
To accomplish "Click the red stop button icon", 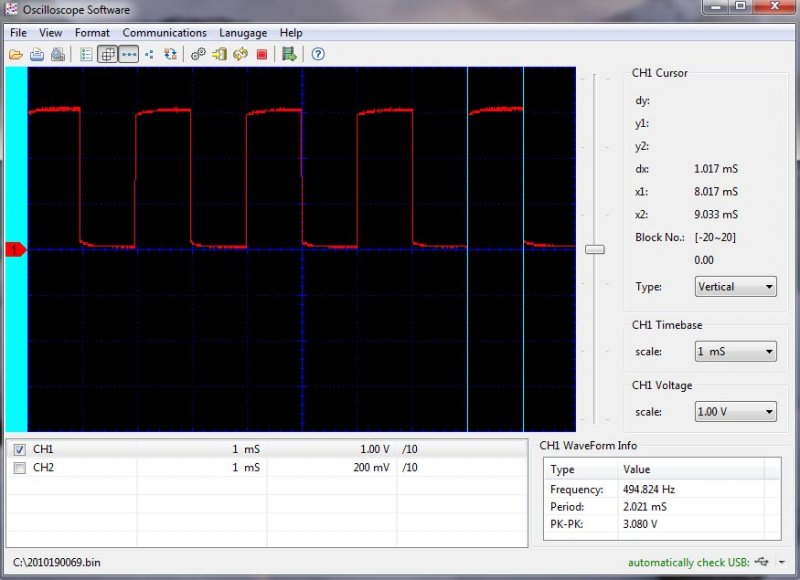I will [262, 54].
